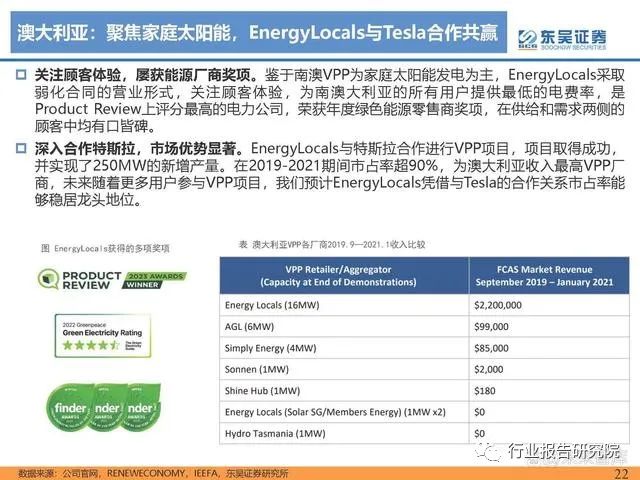Select the Shine Hub (1MW) cell

coord(344,391)
